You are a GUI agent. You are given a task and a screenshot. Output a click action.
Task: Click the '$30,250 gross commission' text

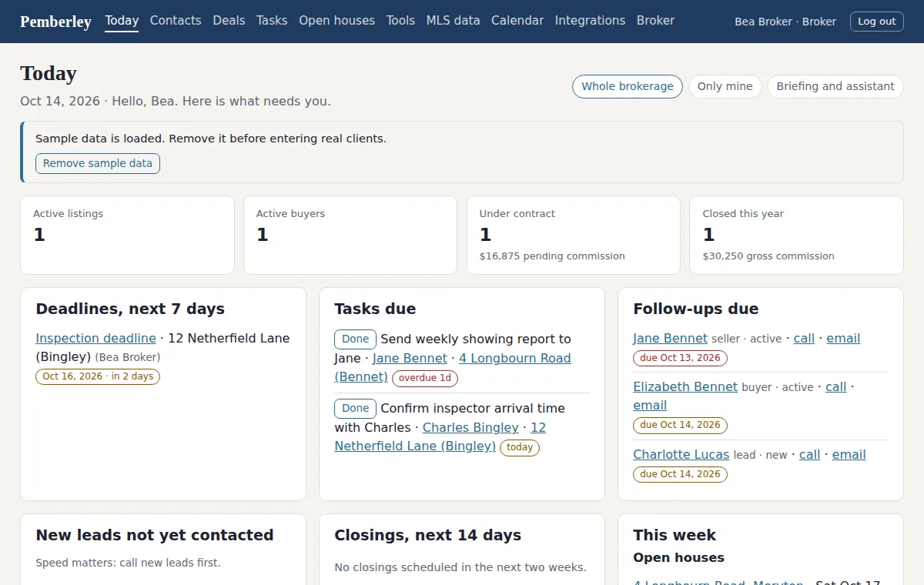[768, 256]
